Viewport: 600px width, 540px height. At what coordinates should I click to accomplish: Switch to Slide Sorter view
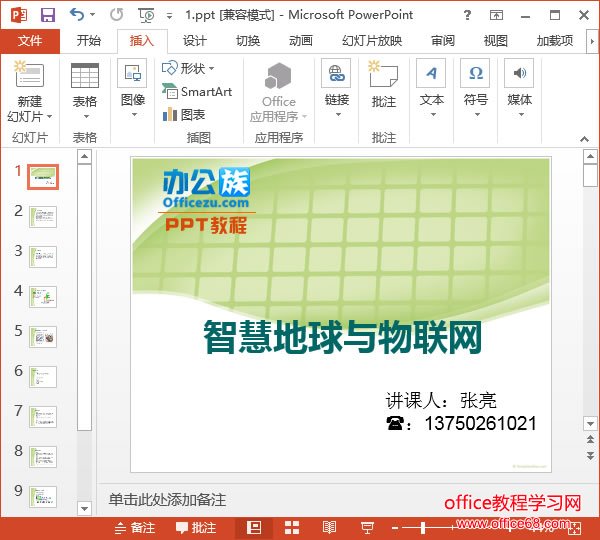tap(292, 528)
